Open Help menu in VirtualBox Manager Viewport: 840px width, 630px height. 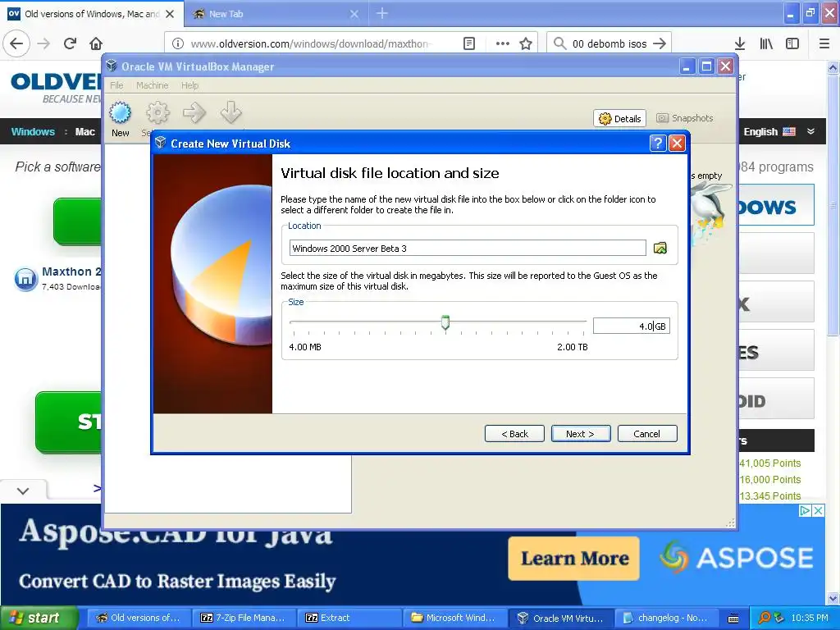[x=189, y=85]
